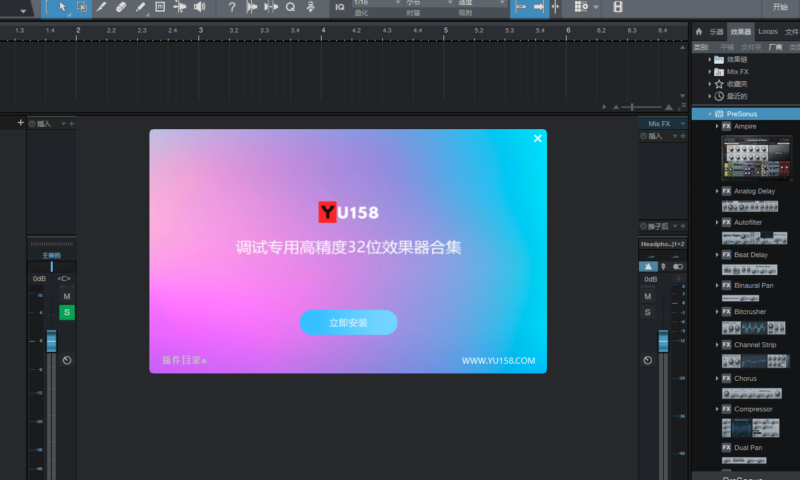800x480 pixels.
Task: Click the question mark help icon
Action: (x=232, y=8)
